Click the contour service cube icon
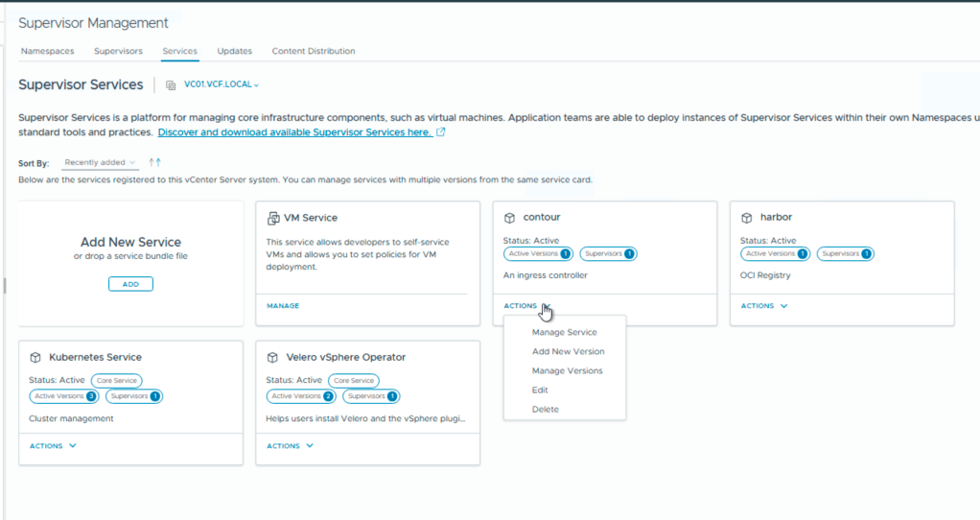This screenshot has width=980, height=520. pyautogui.click(x=509, y=218)
